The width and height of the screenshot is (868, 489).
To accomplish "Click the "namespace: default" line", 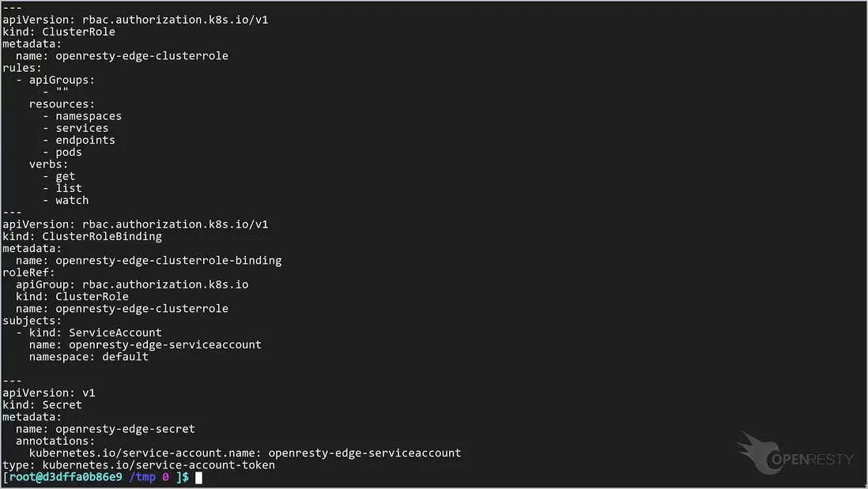I will coord(89,356).
